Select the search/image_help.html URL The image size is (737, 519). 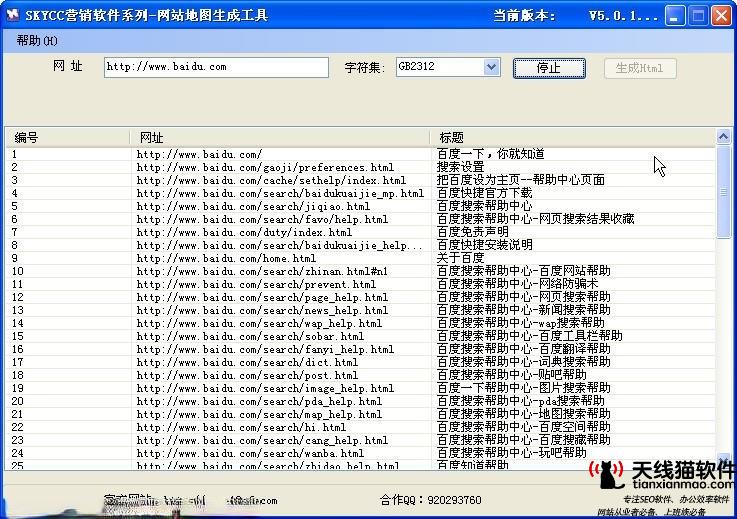pyautogui.click(x=265, y=388)
